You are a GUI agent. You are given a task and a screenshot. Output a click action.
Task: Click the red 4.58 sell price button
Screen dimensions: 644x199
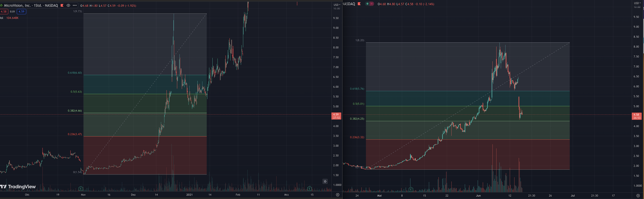tap(4, 12)
